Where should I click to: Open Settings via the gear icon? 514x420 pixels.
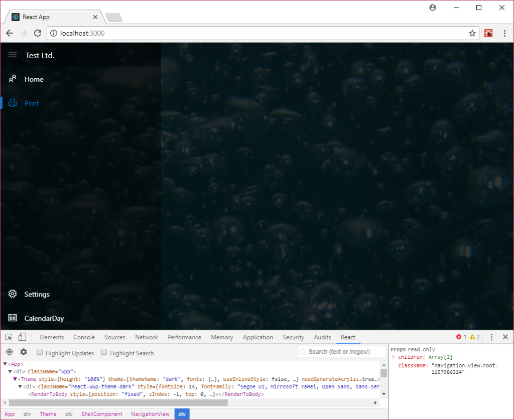pyautogui.click(x=13, y=294)
